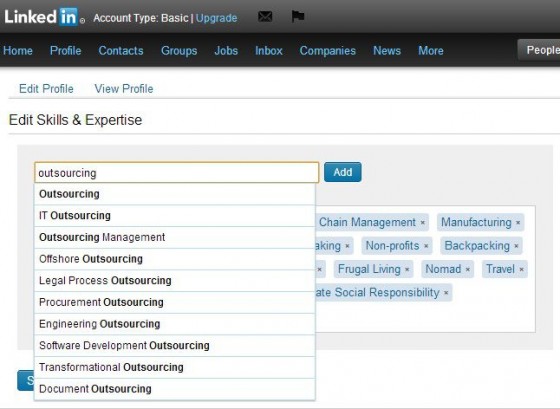This screenshot has height=409, width=560.
Task: Select the Outsourcing Management suggestion
Action: pos(175,238)
